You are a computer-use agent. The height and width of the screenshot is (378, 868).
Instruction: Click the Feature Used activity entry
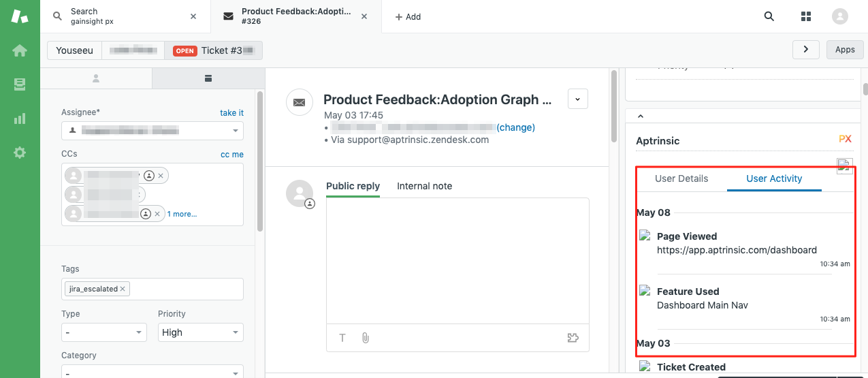(688, 292)
